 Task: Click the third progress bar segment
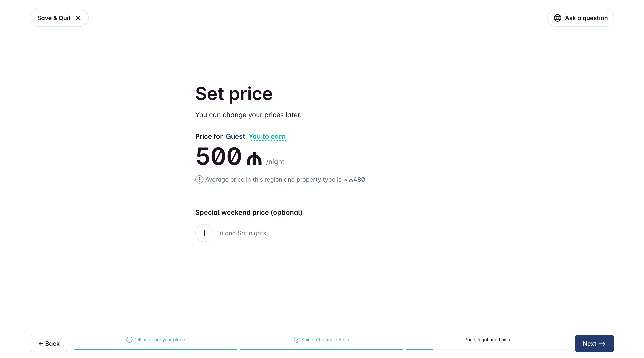click(x=487, y=349)
